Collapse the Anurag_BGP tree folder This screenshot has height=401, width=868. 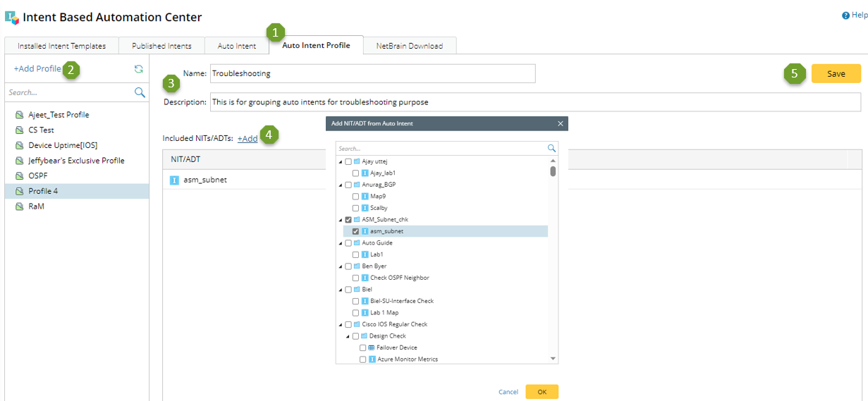pos(341,185)
